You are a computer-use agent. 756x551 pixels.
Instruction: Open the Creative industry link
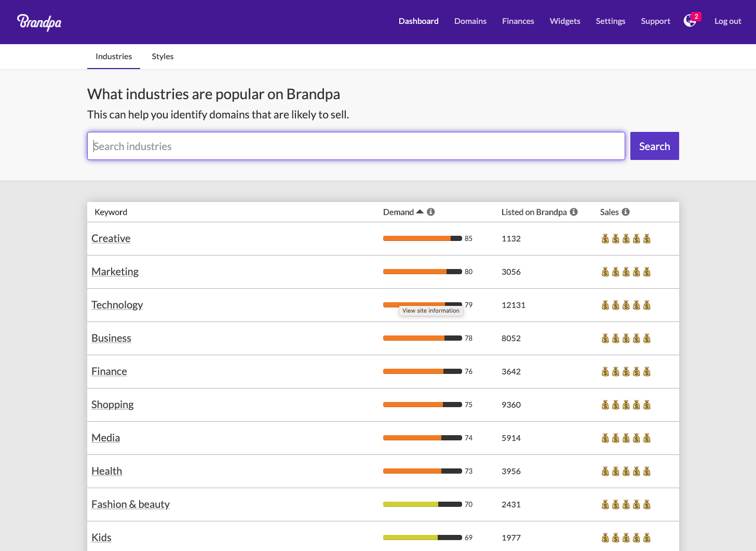(x=111, y=238)
